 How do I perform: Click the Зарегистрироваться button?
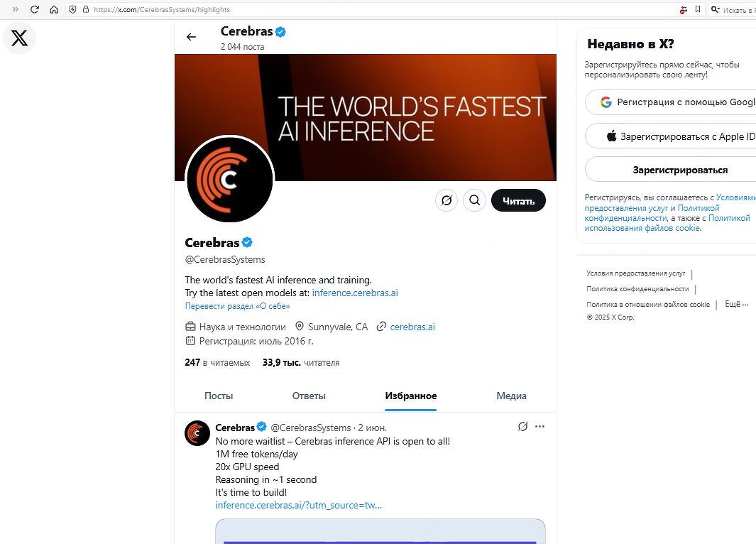pos(680,170)
